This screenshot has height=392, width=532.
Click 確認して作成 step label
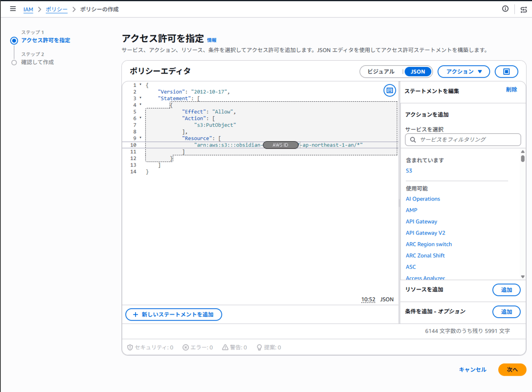[x=37, y=62]
